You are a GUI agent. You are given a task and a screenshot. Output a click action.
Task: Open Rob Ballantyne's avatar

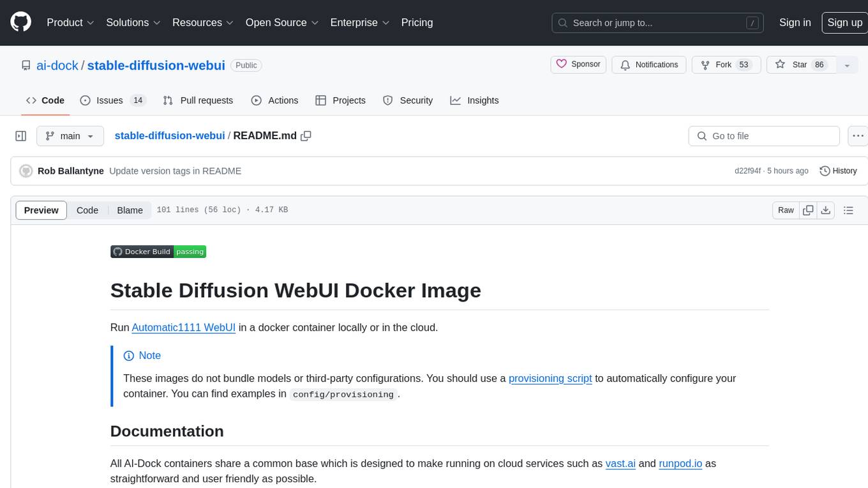tap(26, 171)
